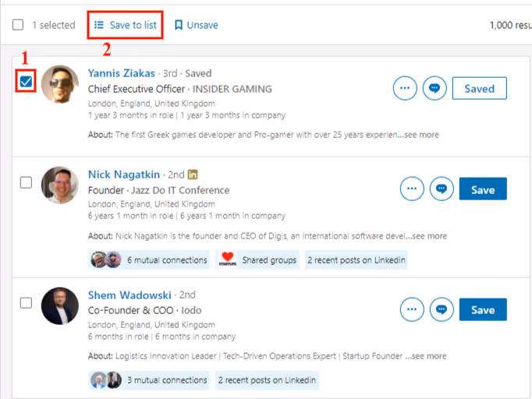Image resolution: width=532 pixels, height=399 pixels.
Task: Expand 'see more' in Yannis Ziakas About
Action: coord(422,135)
